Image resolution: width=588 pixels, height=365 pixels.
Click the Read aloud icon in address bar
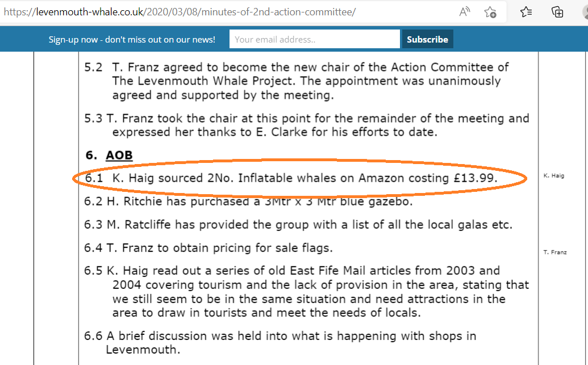(464, 12)
